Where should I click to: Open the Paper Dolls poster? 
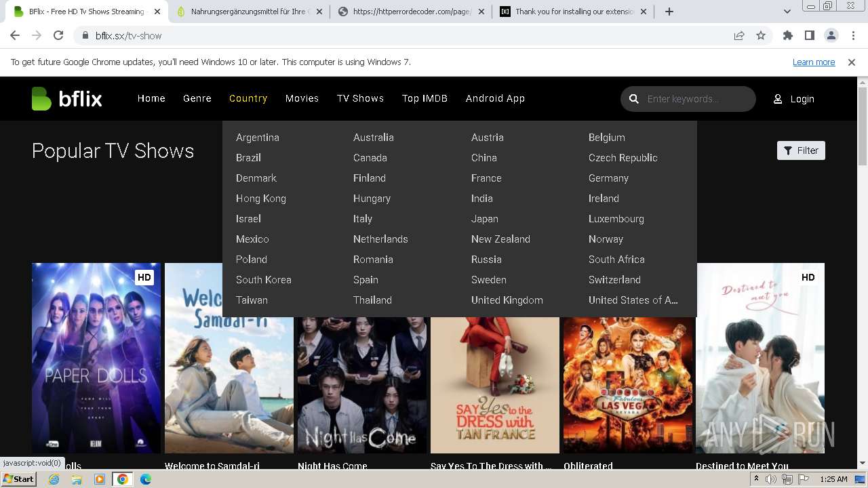click(96, 358)
